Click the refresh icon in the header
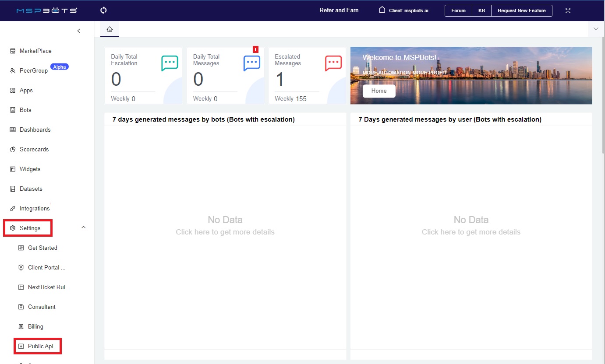This screenshot has width=605, height=364. [104, 10]
